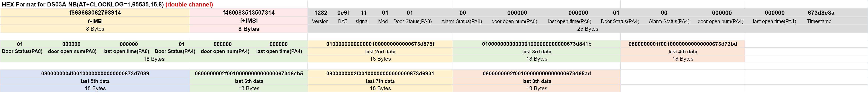
Task: Select Door Status(PA4) label in green section
Action: pos(175,51)
